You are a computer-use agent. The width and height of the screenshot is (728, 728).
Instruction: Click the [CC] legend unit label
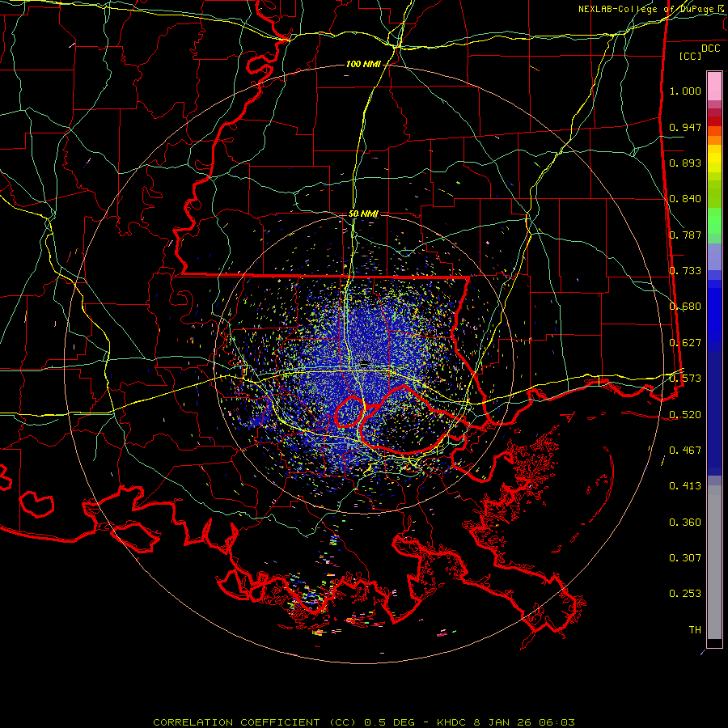point(690,56)
